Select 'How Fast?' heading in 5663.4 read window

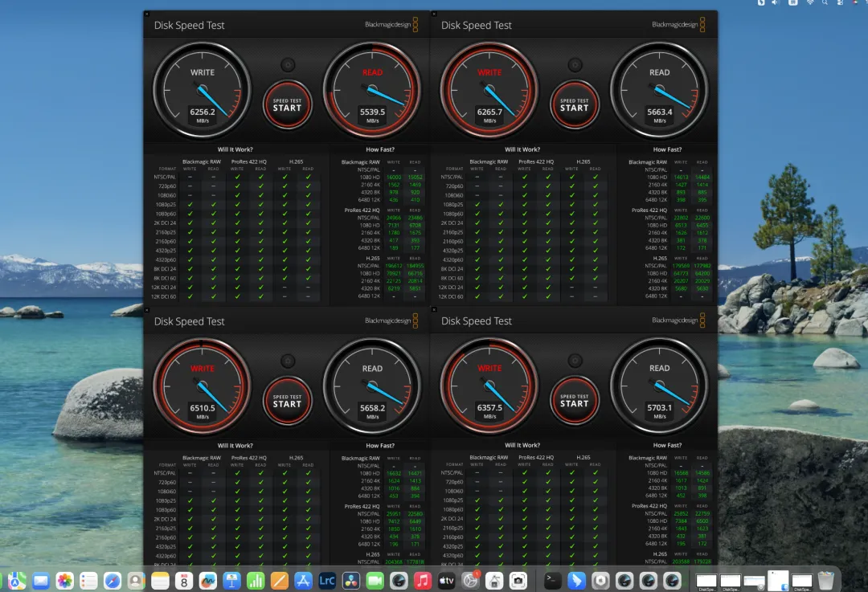(x=668, y=149)
